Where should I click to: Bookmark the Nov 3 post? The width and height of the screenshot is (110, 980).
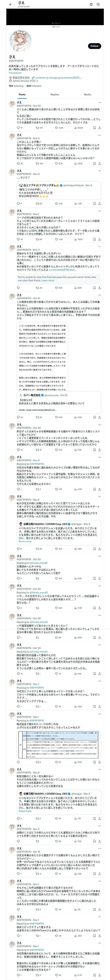coord(94,288)
